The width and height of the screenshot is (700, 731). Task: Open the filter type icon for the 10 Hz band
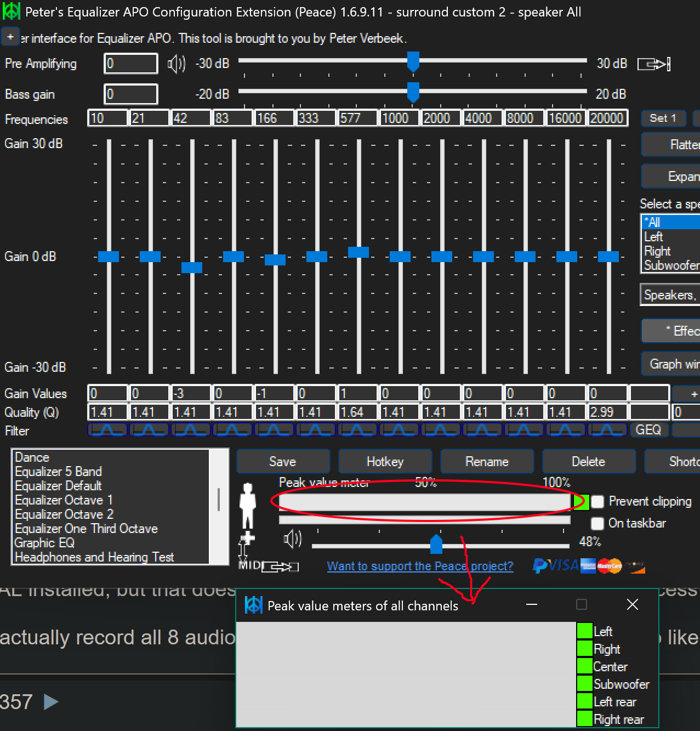pos(107,430)
